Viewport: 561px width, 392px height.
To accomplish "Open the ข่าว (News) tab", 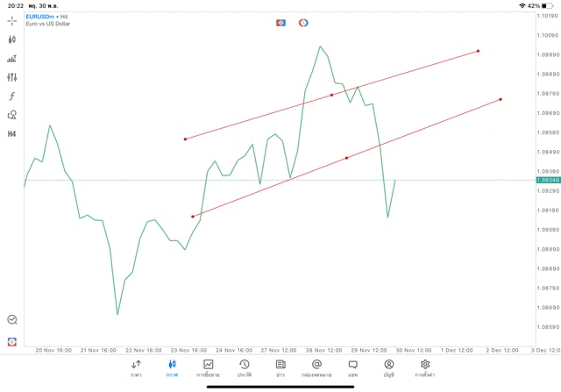I will 280,367.
